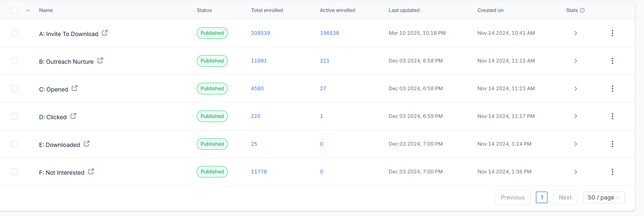Expand stats for C: Opened

click(576, 89)
